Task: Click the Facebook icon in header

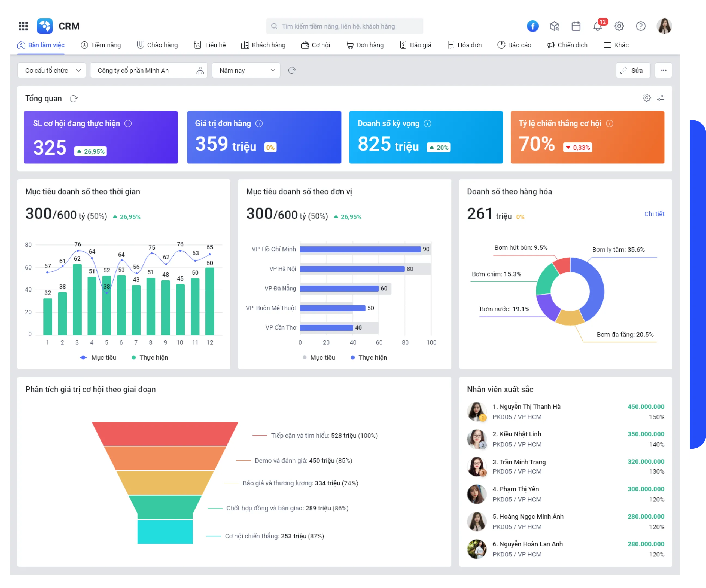Action: 532,26
